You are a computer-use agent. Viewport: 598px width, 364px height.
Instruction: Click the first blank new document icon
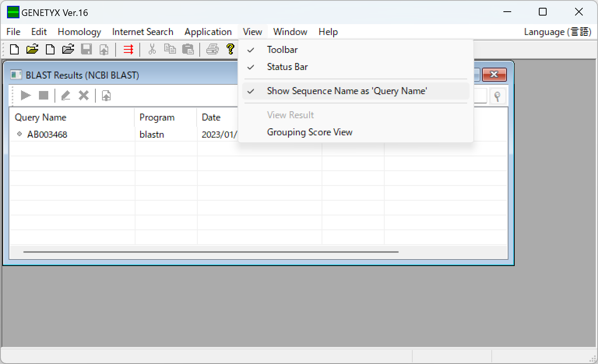(14, 49)
